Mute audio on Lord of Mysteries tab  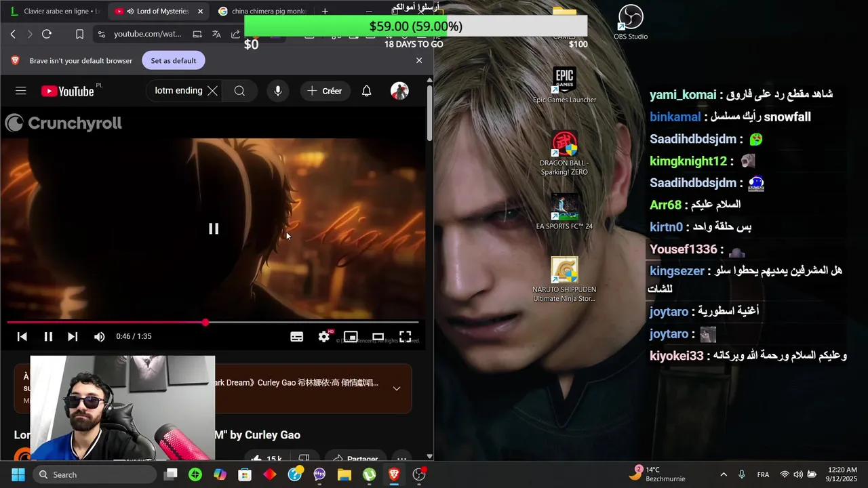pos(130,11)
